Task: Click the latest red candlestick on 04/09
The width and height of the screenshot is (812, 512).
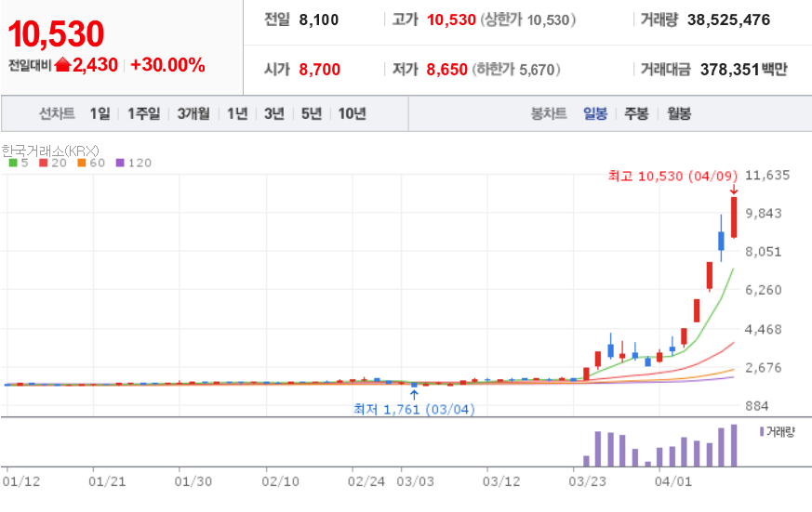Action: coord(734,217)
